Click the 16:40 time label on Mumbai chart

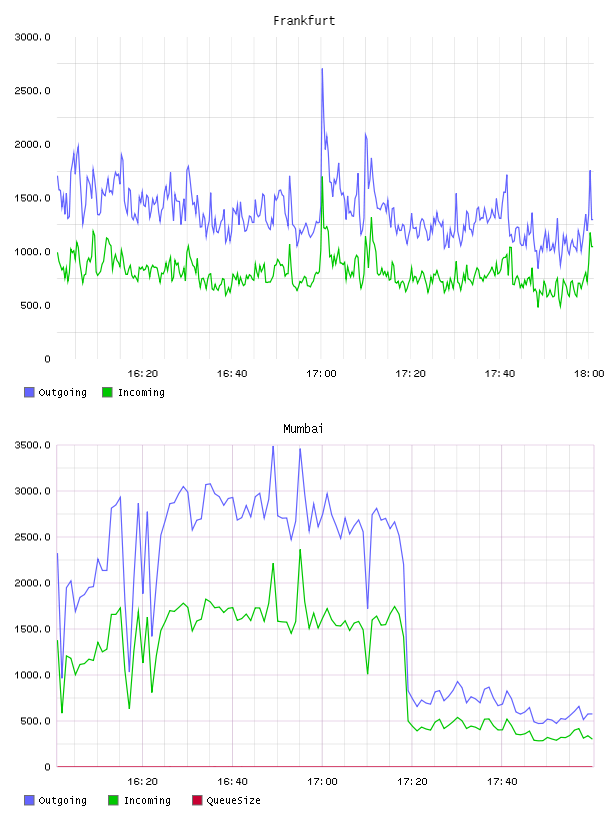[232, 781]
